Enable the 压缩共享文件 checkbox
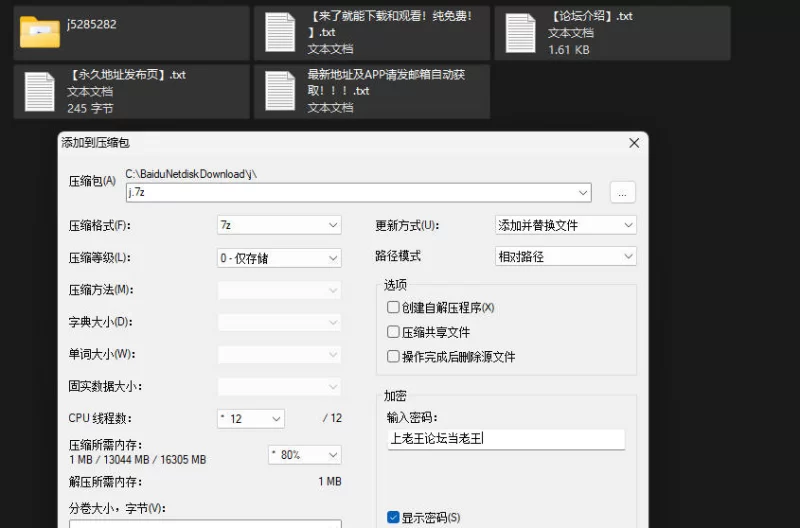This screenshot has height=528, width=800. (393, 332)
